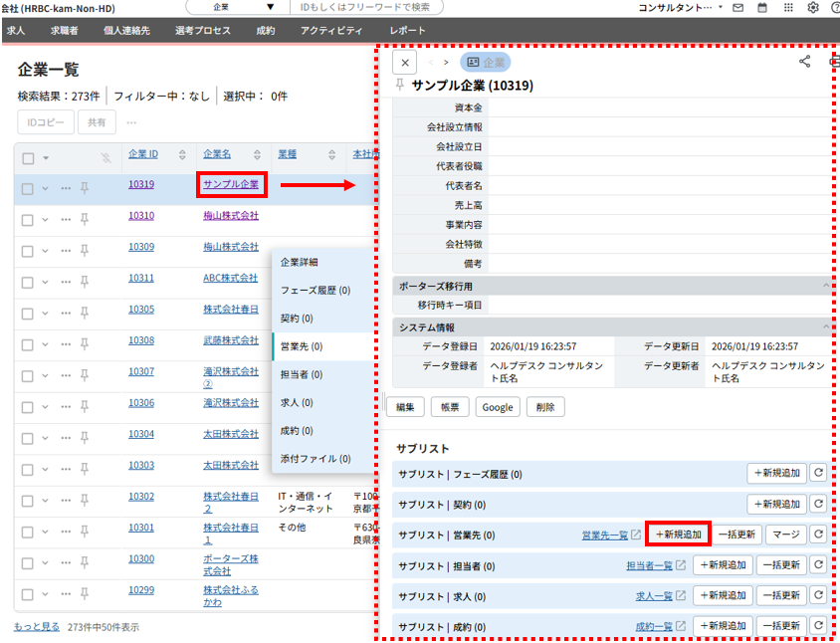Viewport: 840px width, 643px height.
Task: Check the row checkbox for company 10319
Action: point(28,188)
